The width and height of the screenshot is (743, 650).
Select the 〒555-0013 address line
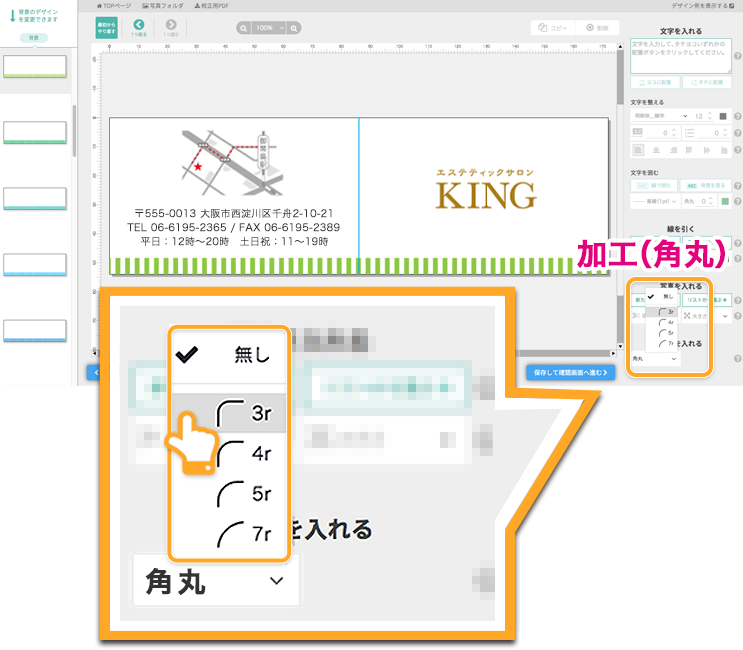[234, 213]
